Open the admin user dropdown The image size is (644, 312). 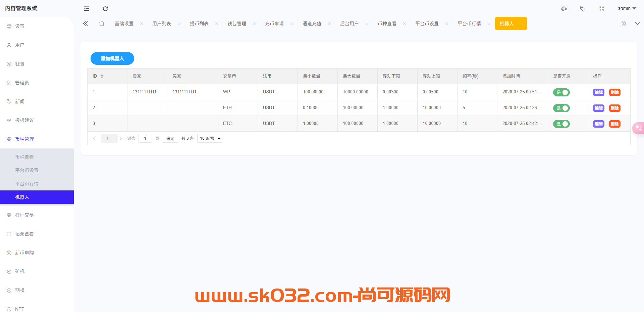pos(627,8)
